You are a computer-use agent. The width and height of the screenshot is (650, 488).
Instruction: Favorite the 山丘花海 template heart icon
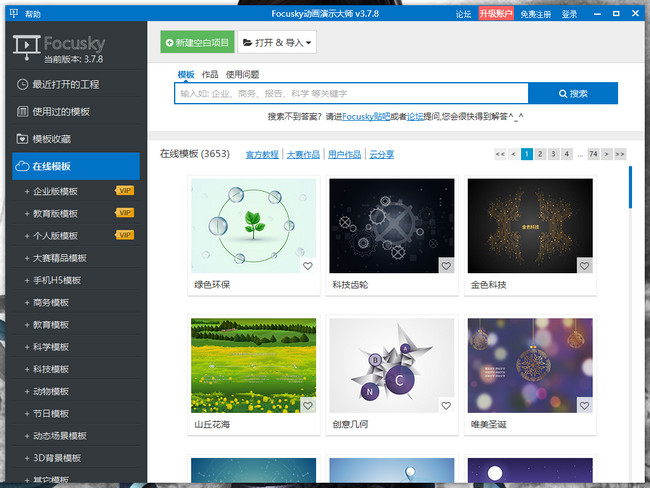[x=308, y=405]
